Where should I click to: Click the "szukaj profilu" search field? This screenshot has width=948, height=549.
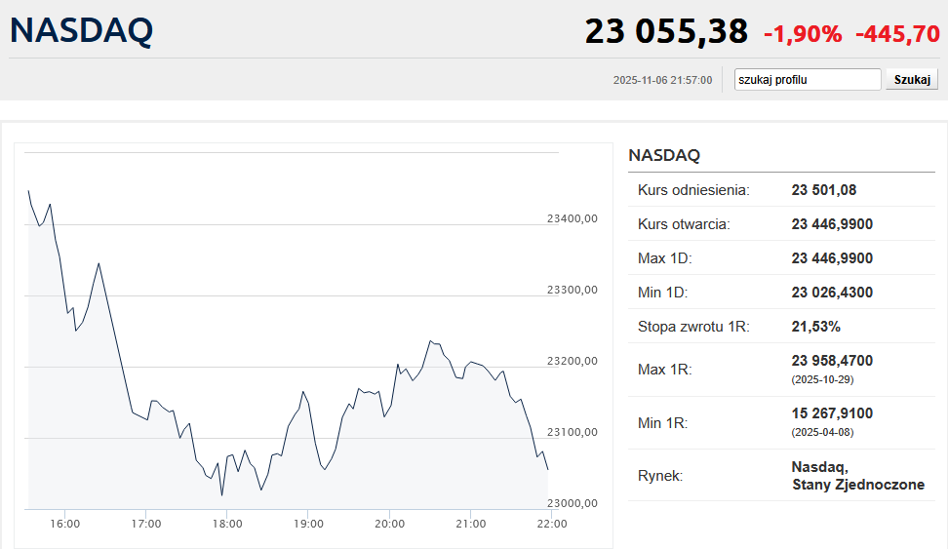(x=807, y=80)
